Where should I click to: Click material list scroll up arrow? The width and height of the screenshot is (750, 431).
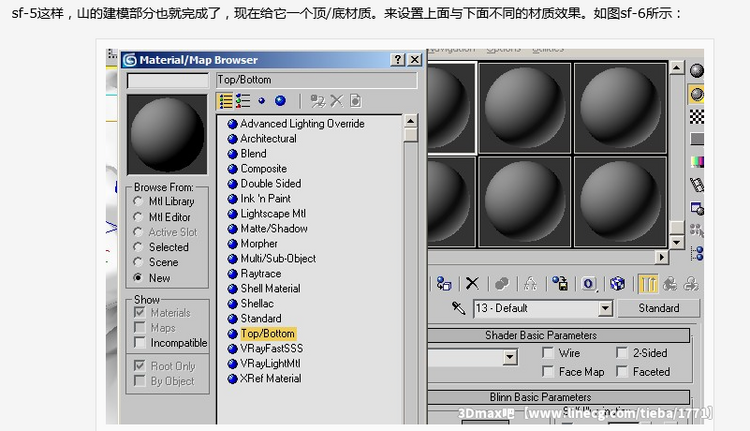pos(410,121)
